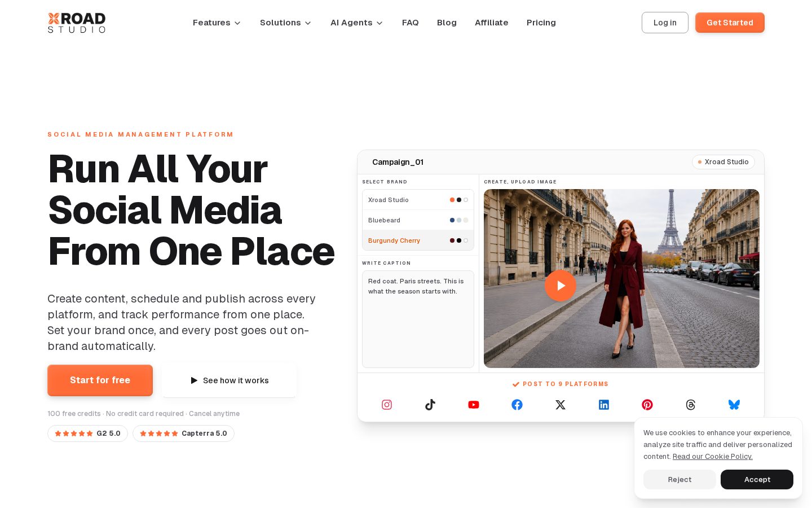Accept cookies
Screen dimensions: 812x508
click(x=757, y=479)
